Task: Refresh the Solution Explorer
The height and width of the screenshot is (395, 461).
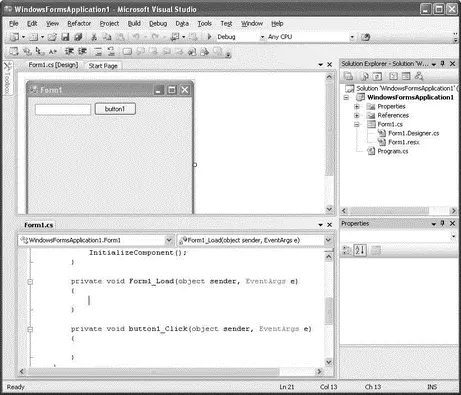Action: [x=377, y=76]
